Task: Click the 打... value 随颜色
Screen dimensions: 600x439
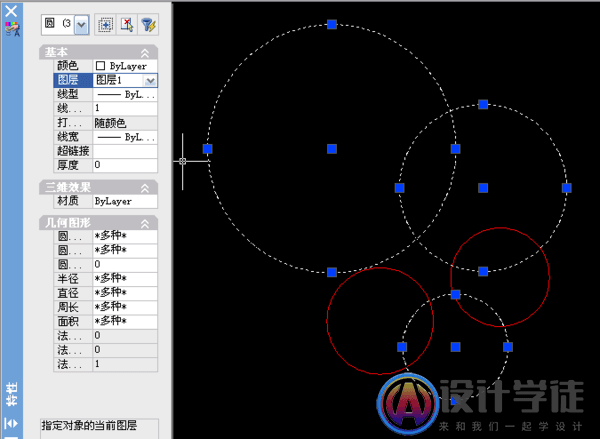Action: point(125,123)
